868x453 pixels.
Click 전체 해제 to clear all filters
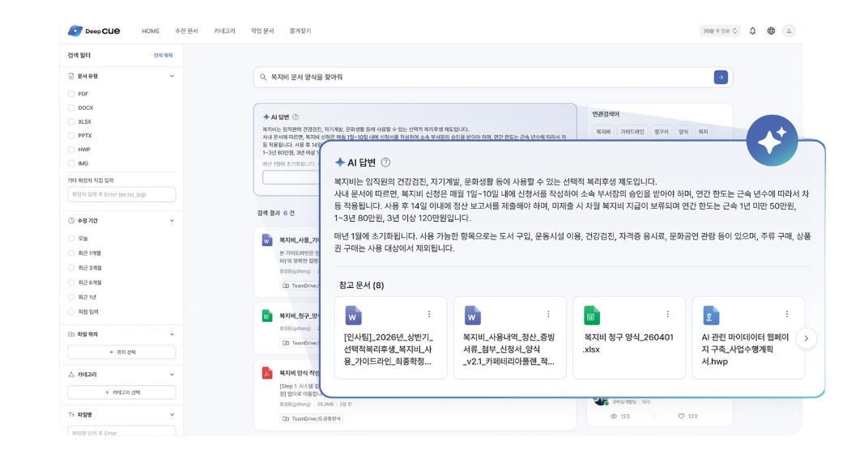pos(164,55)
